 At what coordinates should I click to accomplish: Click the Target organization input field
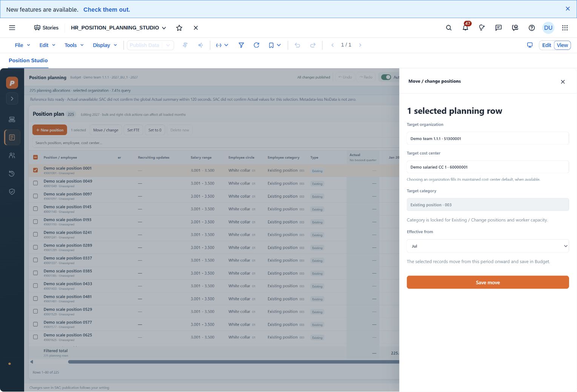coord(488,138)
